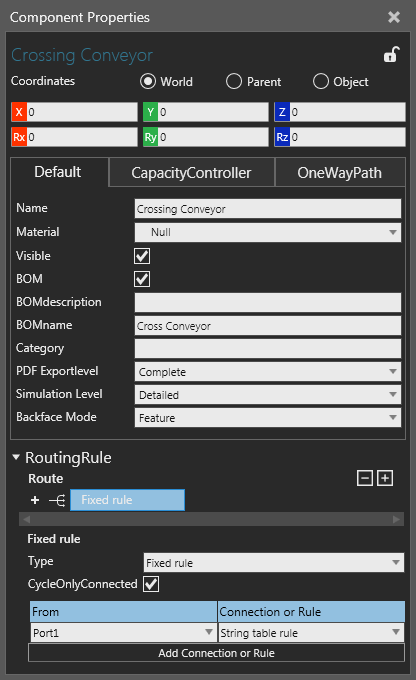
Task: Click the unlock padlock icon
Action: [x=392, y=55]
